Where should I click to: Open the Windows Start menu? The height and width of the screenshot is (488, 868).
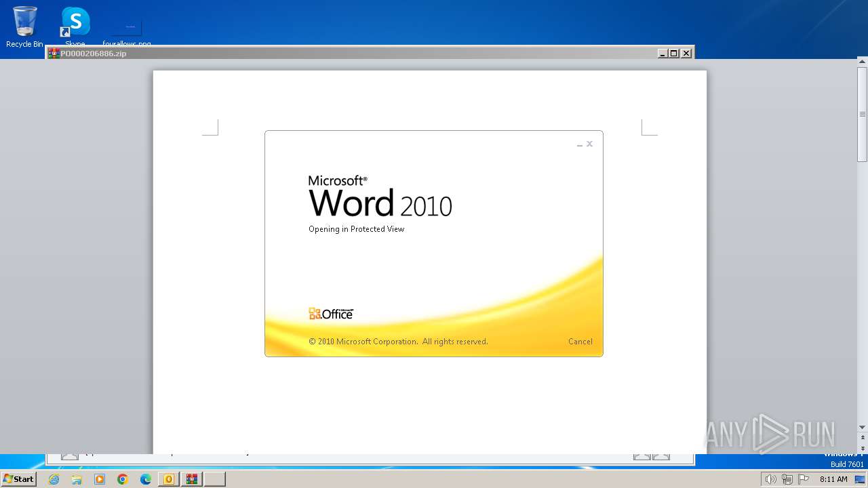point(19,479)
